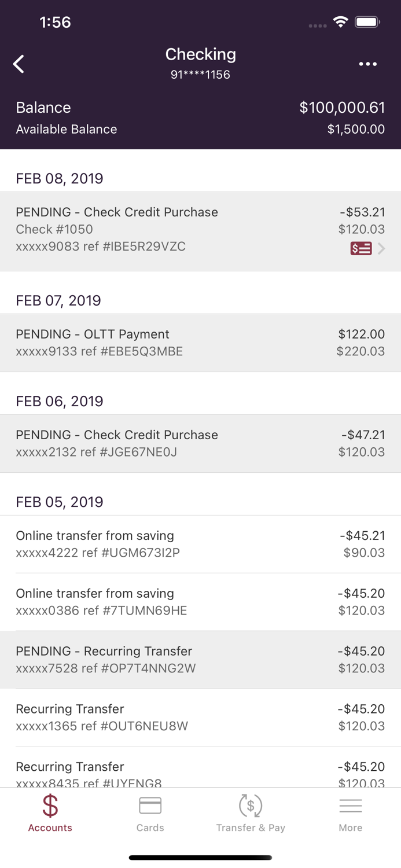Open Transfer & Pay icon
This screenshot has width=401, height=868.
pyautogui.click(x=251, y=804)
